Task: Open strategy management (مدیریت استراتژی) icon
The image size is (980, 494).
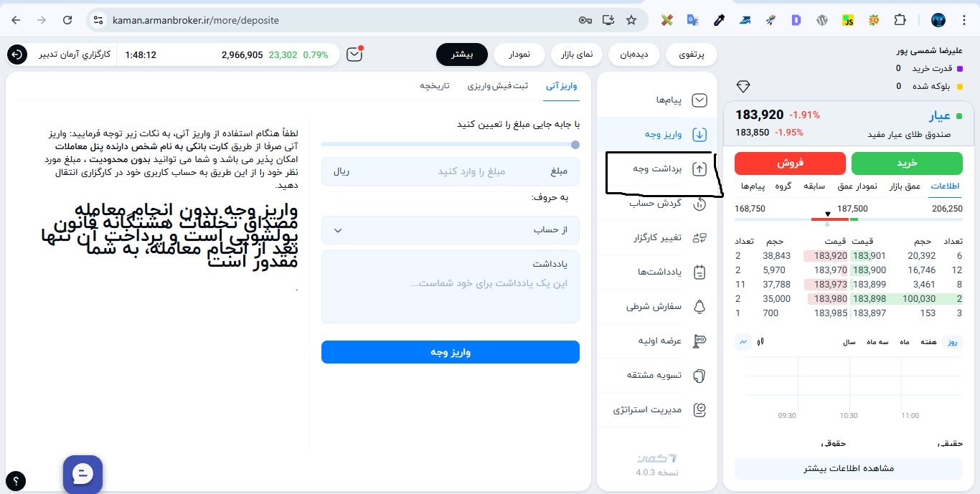Action: pos(699,410)
